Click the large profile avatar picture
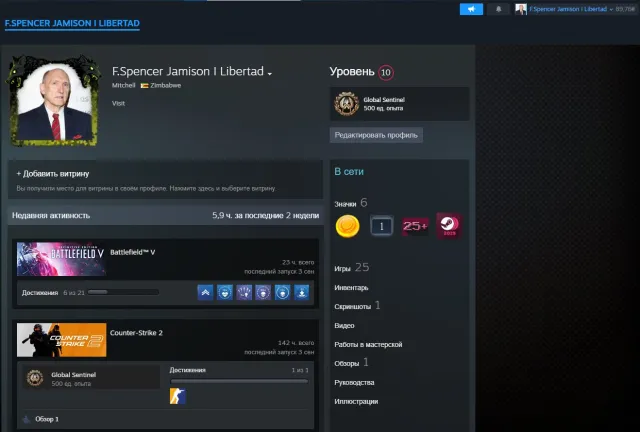This screenshot has width=640, height=432. [54, 102]
